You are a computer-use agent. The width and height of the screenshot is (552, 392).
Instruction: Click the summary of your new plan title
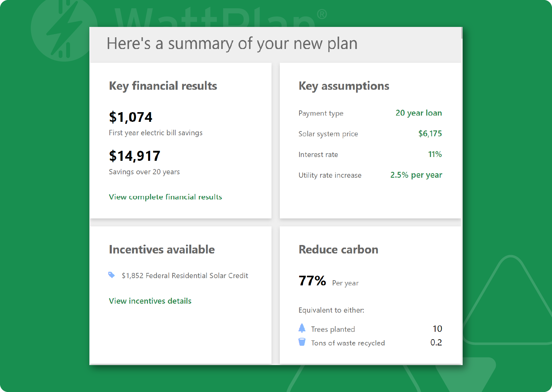[x=232, y=44]
